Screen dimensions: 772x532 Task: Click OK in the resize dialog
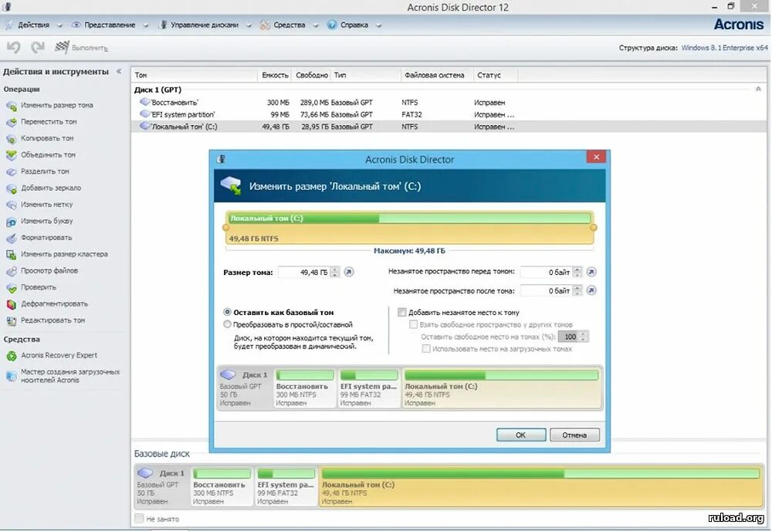pos(521,435)
